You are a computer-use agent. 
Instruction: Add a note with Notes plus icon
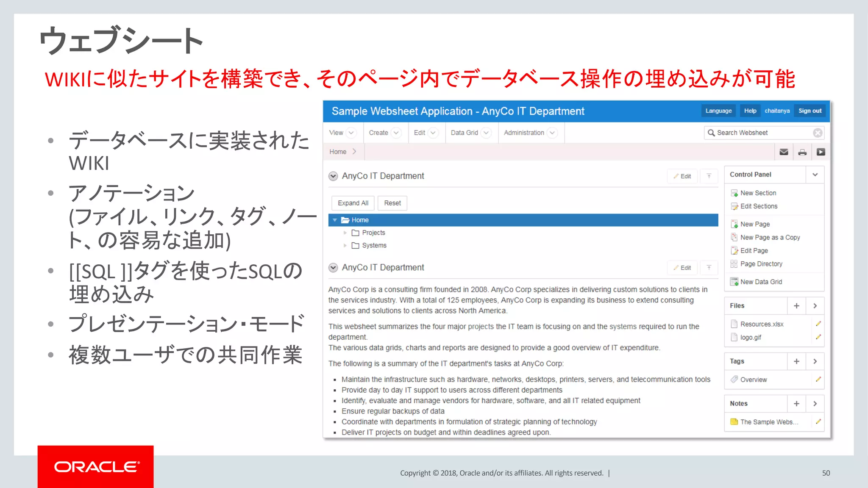click(796, 404)
